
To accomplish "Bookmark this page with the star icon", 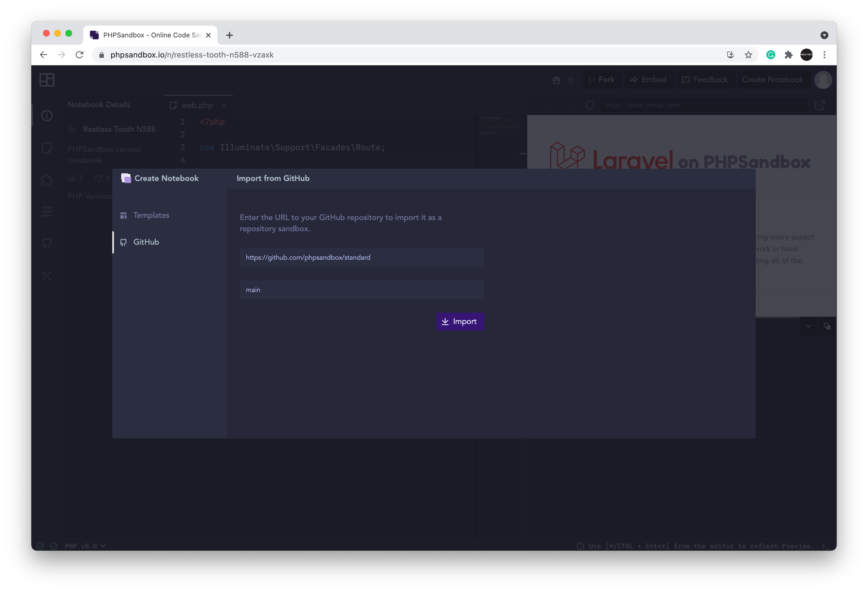I will [x=748, y=55].
